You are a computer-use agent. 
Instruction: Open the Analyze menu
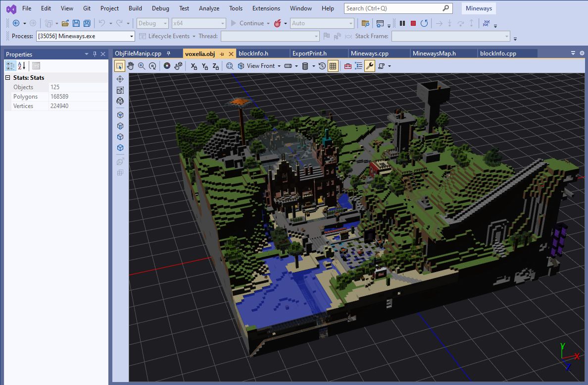pos(209,8)
